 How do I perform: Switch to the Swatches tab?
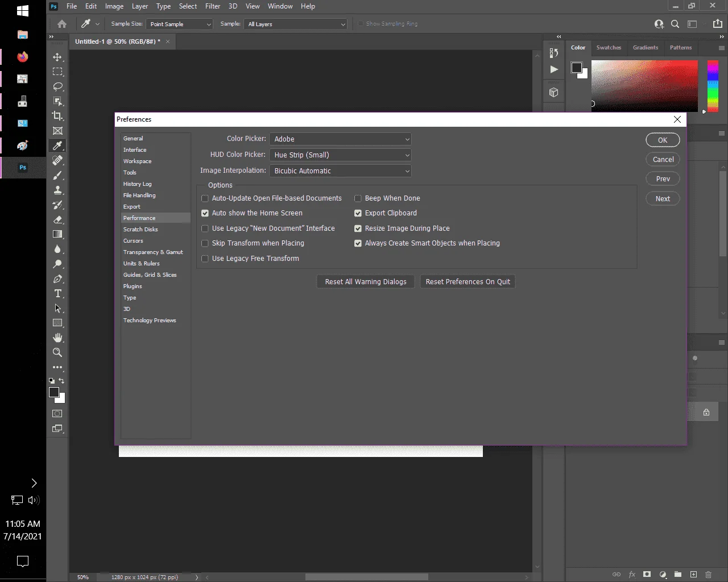609,48
